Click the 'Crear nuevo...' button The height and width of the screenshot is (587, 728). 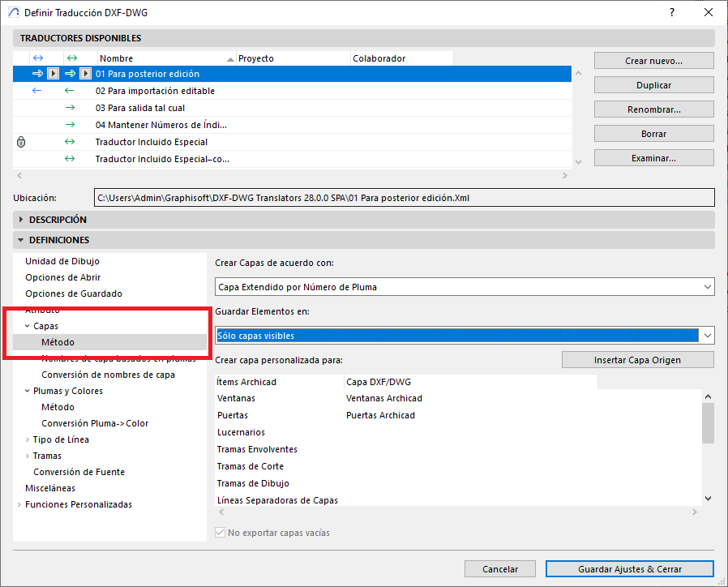pyautogui.click(x=653, y=61)
